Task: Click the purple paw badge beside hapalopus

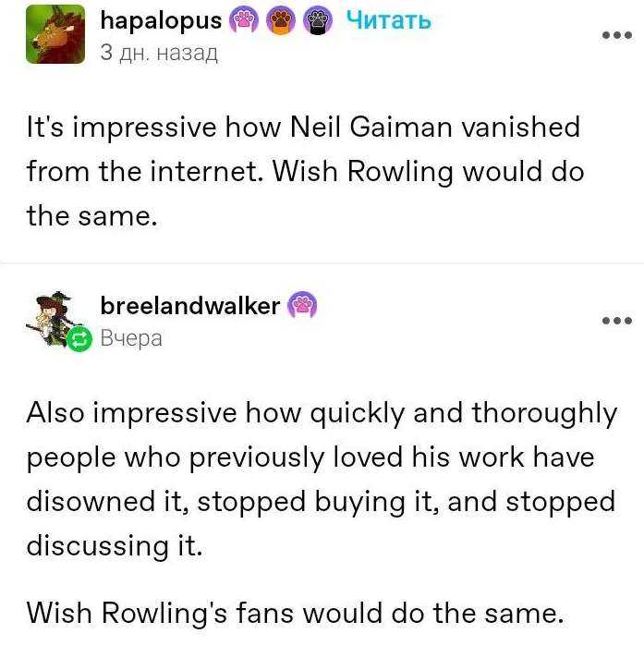Action: pos(245,20)
